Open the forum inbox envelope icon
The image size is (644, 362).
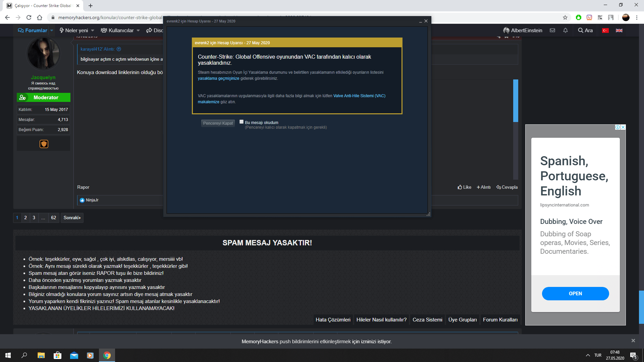point(552,31)
